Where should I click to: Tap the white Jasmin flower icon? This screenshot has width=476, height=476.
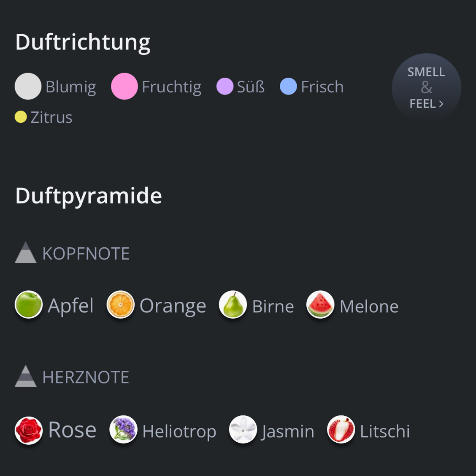pyautogui.click(x=243, y=429)
